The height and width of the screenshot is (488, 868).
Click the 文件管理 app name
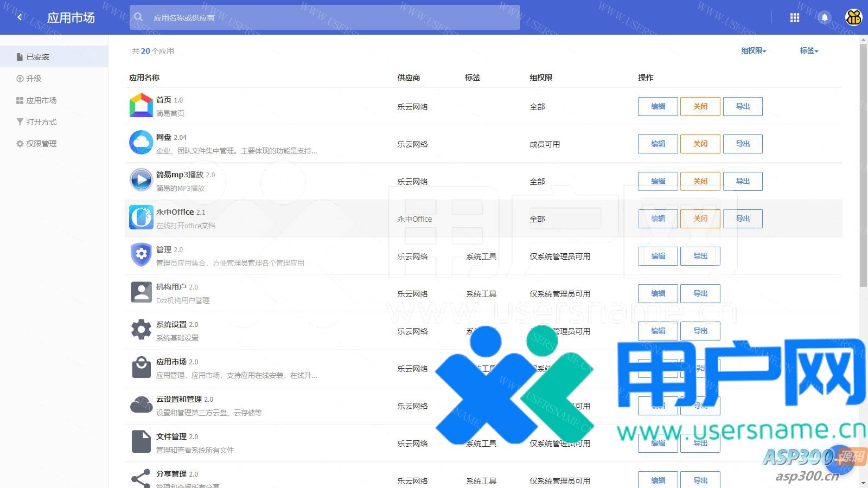(x=171, y=436)
